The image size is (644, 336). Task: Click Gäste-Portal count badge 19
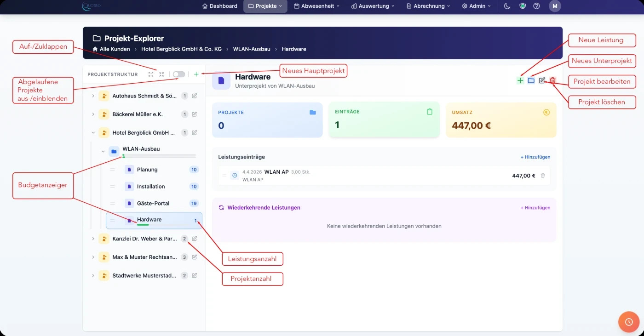pos(194,203)
